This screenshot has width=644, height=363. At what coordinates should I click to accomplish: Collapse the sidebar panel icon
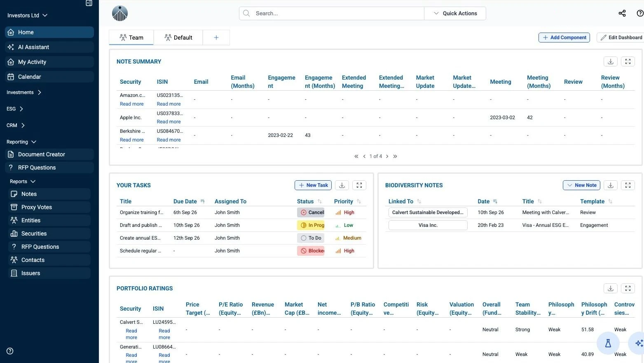[x=89, y=3]
